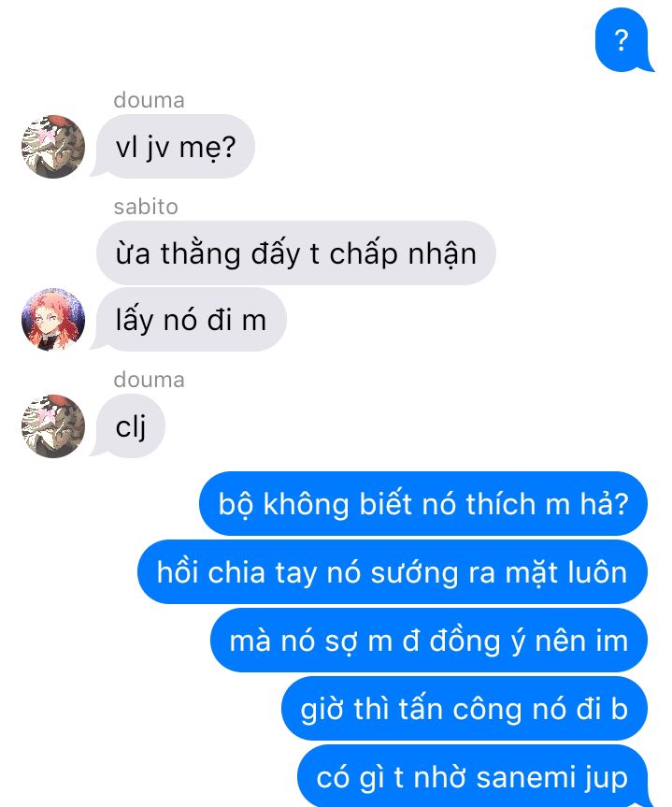Tap the "bộ không biết nó thích m hả?" message
The image size is (672, 807).
[423, 504]
